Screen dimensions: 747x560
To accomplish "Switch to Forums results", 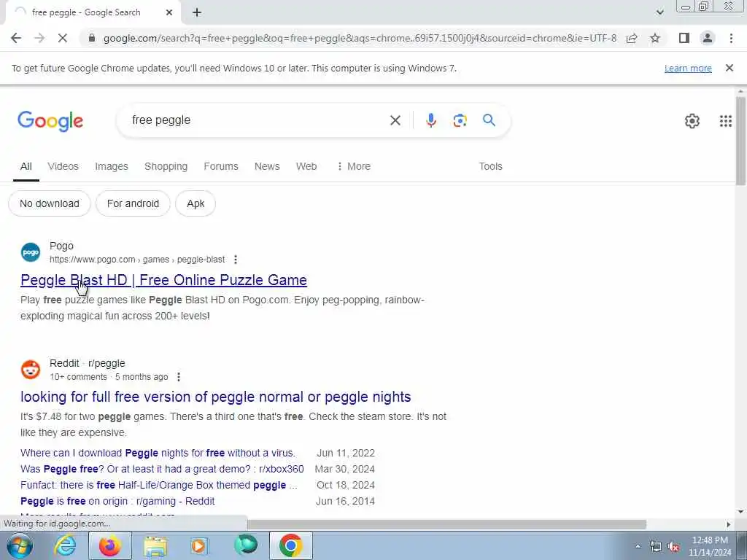I will pyautogui.click(x=221, y=166).
